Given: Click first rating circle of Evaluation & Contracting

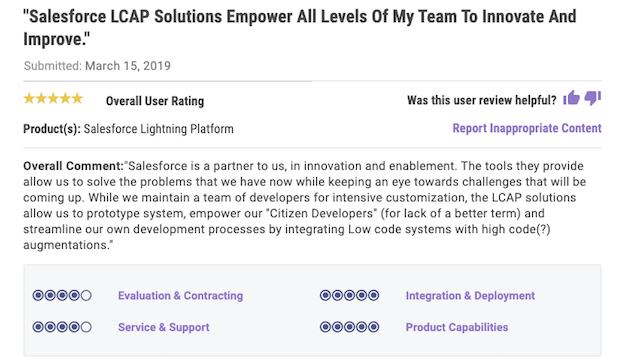Looking at the screenshot, I should [38, 295].
